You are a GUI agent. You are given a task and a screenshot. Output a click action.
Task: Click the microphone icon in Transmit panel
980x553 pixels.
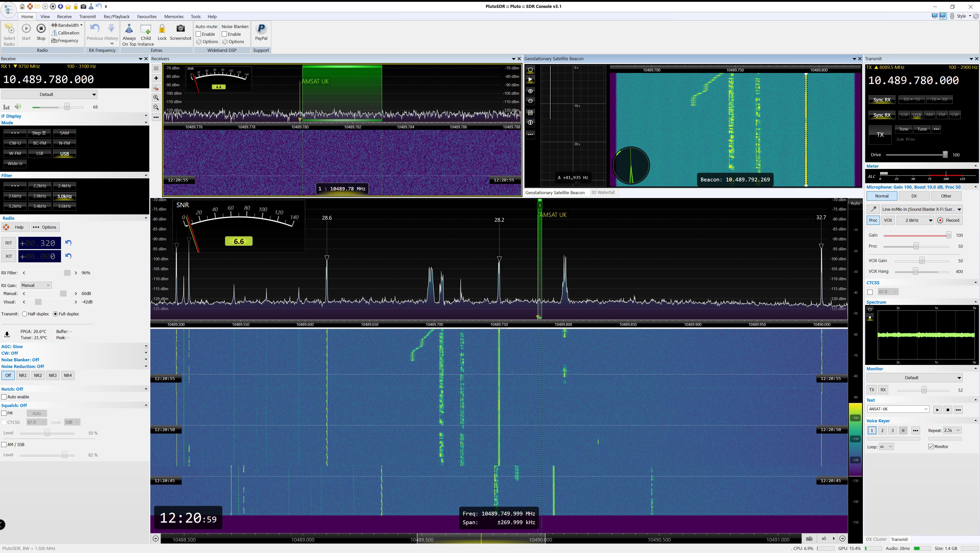pos(873,209)
